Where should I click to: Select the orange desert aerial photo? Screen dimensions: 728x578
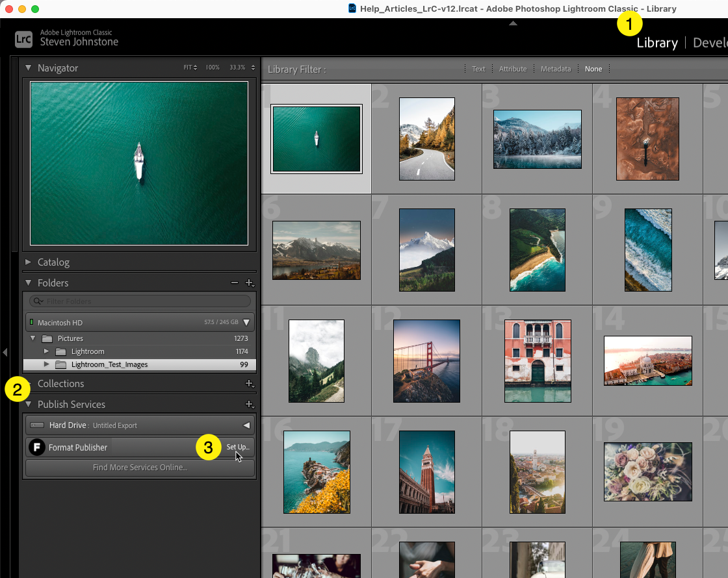click(647, 139)
